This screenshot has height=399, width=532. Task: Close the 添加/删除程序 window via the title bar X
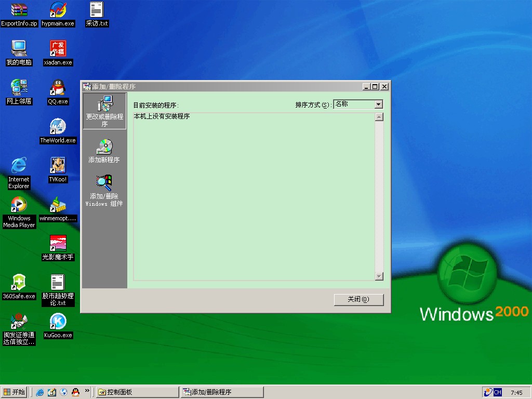(384, 87)
